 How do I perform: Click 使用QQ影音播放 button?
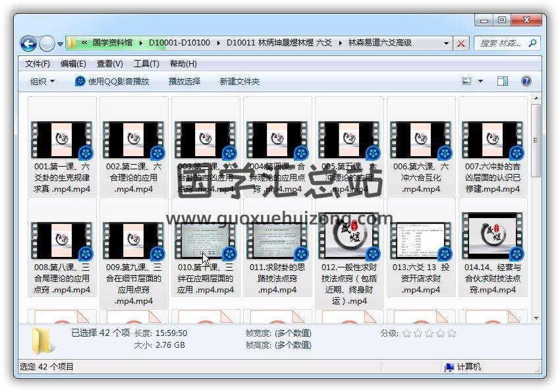112,81
